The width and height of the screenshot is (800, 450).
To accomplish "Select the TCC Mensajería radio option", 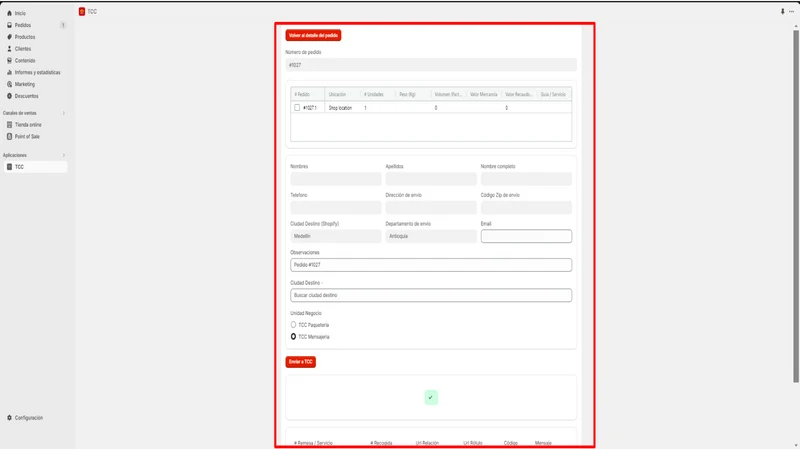I will click(x=293, y=337).
